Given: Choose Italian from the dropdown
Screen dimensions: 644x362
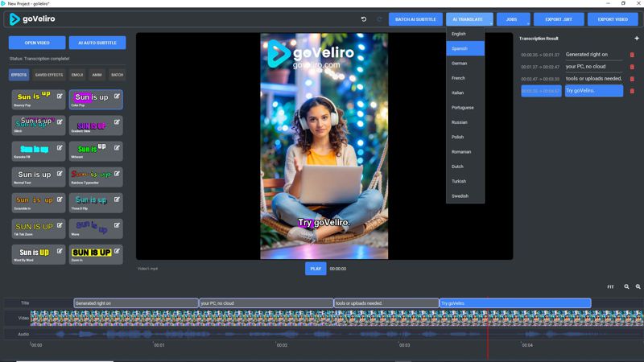Looking at the screenshot, I should click(465, 93).
